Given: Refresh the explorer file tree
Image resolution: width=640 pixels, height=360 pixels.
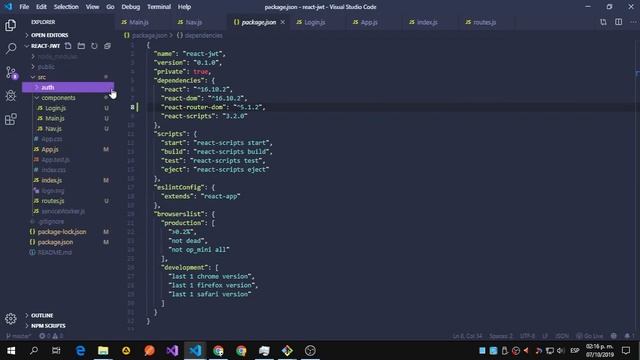Looking at the screenshot, I should point(94,46).
